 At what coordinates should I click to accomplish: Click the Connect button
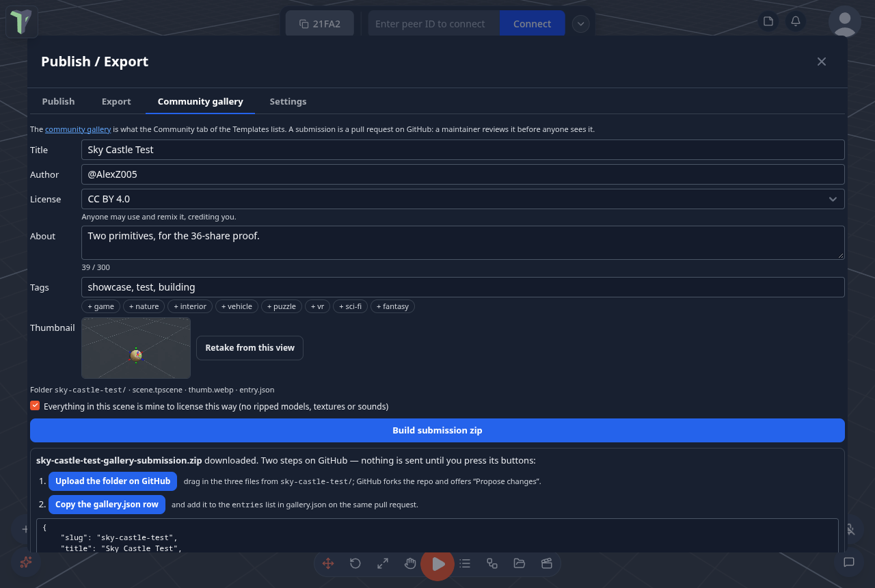click(x=533, y=24)
